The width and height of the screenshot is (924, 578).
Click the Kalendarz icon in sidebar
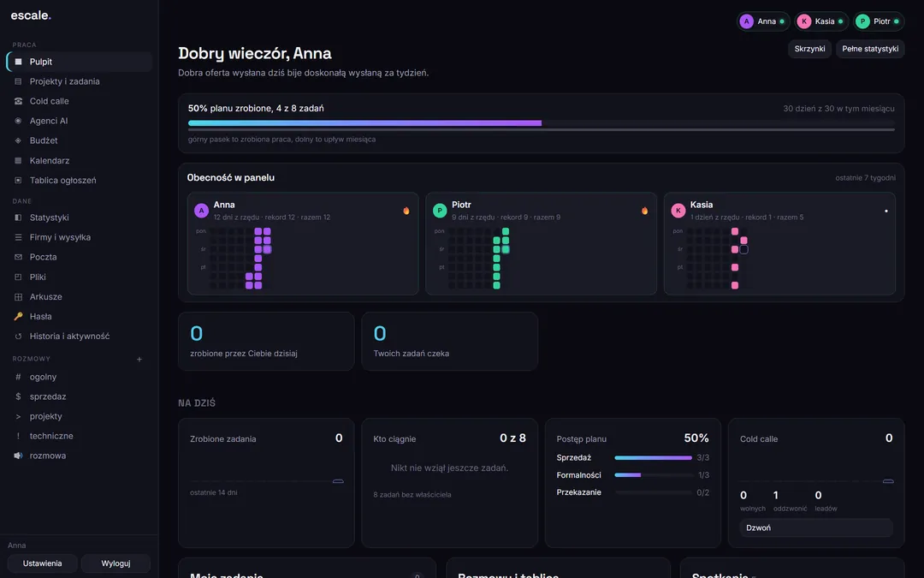point(18,160)
